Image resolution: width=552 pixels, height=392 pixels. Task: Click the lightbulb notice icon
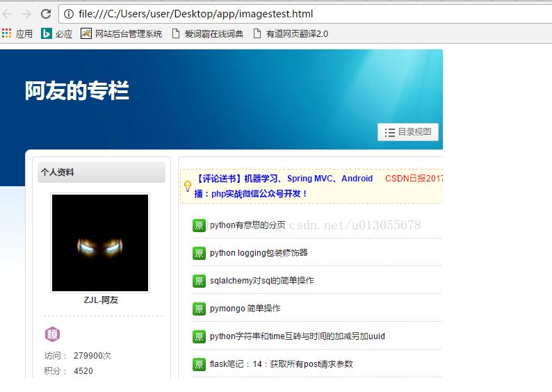coord(188,186)
